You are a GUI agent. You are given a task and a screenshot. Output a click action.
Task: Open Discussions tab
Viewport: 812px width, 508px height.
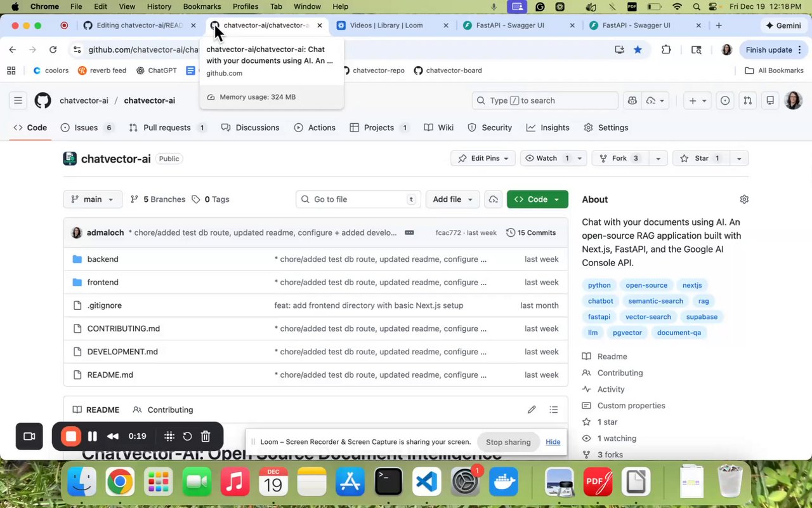coord(250,128)
